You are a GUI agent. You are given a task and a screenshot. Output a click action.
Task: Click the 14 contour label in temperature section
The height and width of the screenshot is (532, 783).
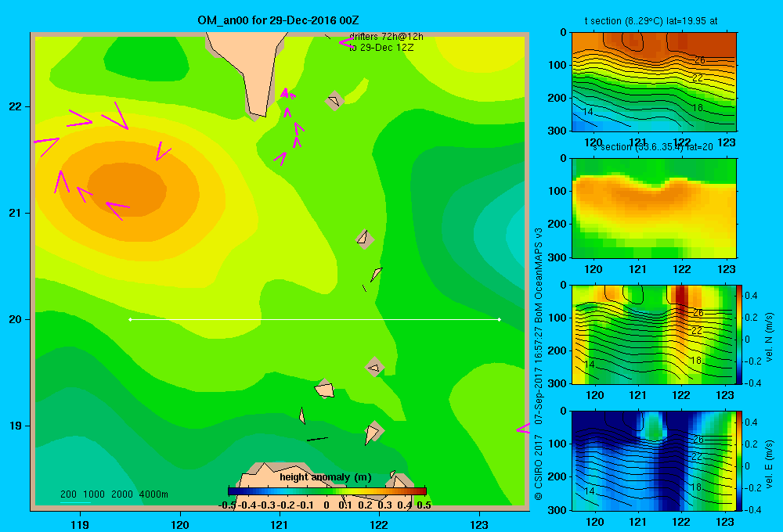588,112
